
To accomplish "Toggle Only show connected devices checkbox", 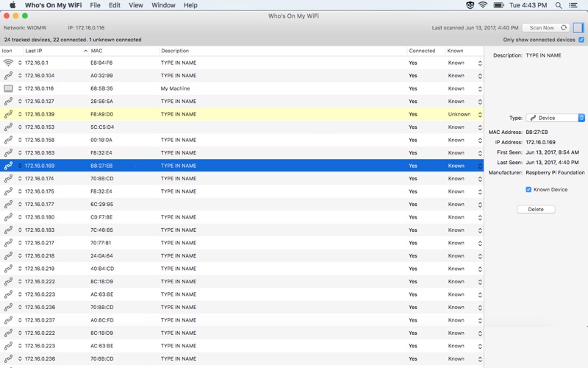I will (x=581, y=40).
